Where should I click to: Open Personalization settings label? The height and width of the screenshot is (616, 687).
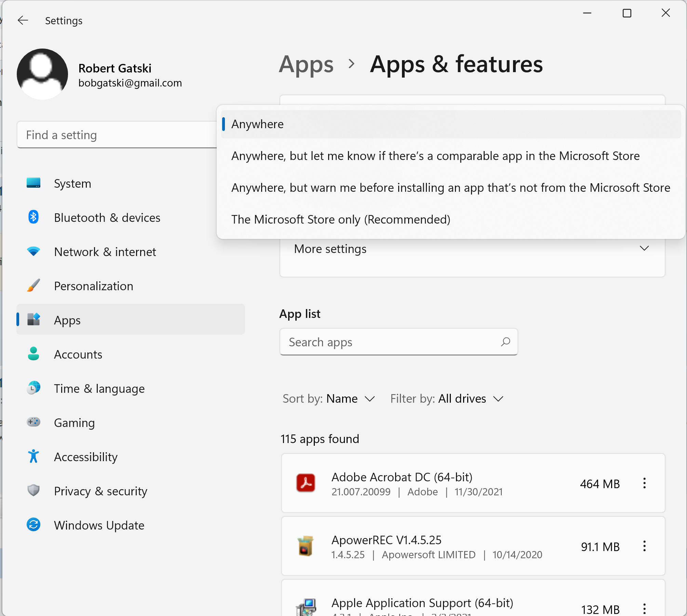[x=94, y=286]
